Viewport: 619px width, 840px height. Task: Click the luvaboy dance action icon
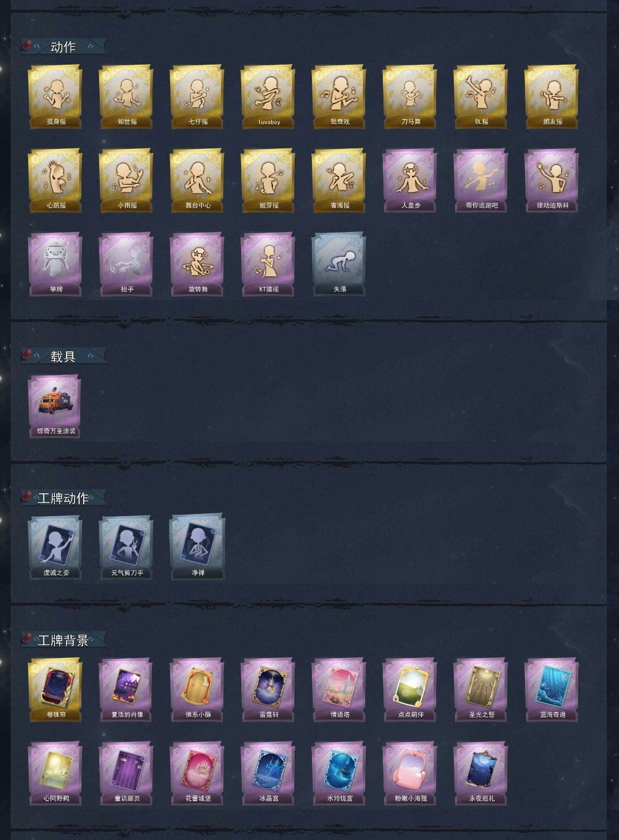(268, 96)
